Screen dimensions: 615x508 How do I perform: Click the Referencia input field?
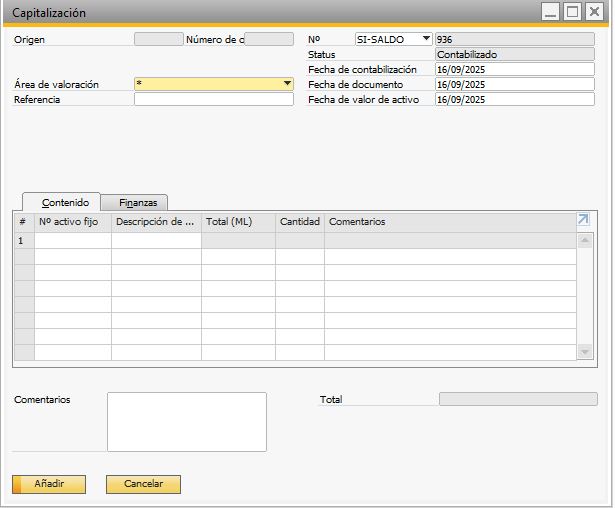click(213, 100)
